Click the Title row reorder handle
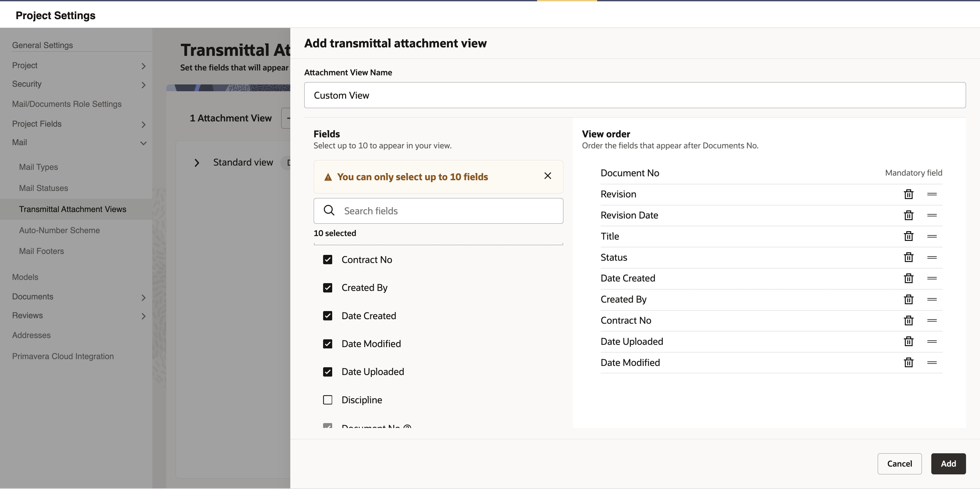This screenshot has height=489, width=980. (x=932, y=236)
